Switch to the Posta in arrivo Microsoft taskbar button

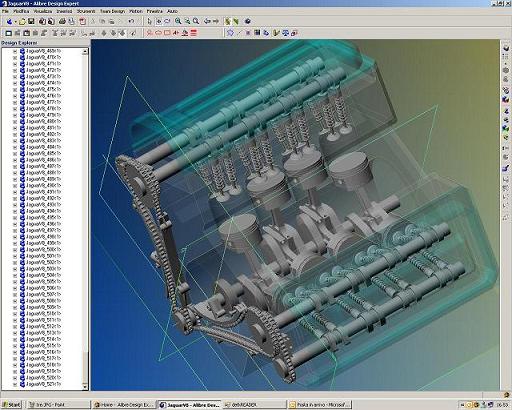pos(320,405)
